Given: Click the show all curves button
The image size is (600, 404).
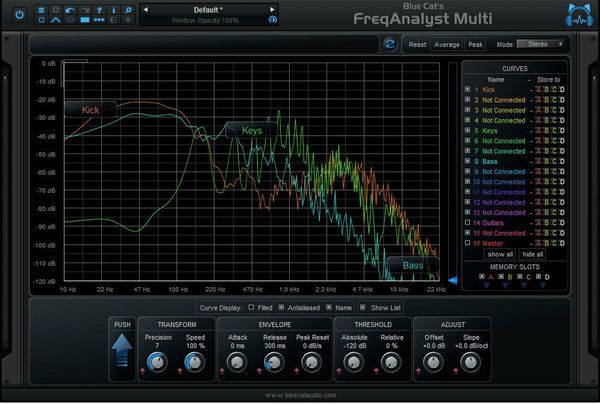Looking at the screenshot, I should click(x=500, y=254).
